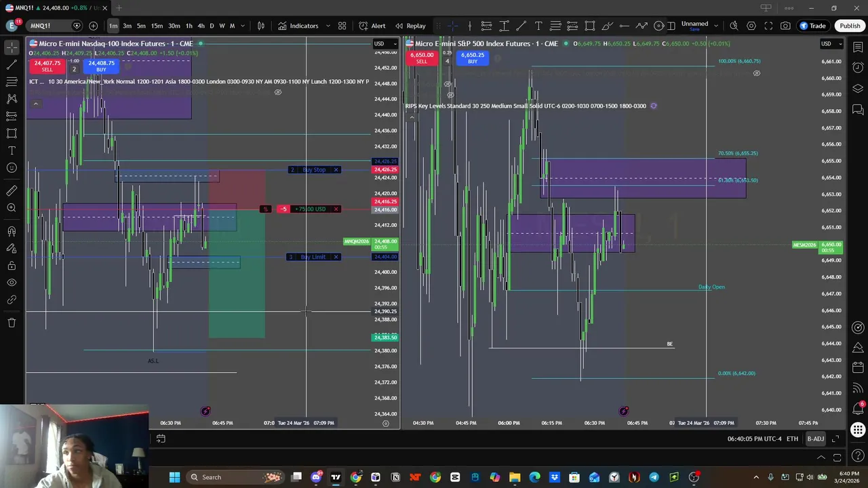The height and width of the screenshot is (488, 868).
Task: Expand the layout dropdown chevron next to Unnamed
Action: tap(716, 26)
